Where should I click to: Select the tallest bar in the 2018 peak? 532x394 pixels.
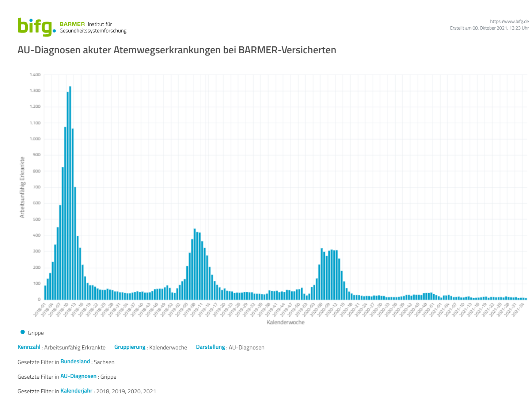[x=70, y=194]
